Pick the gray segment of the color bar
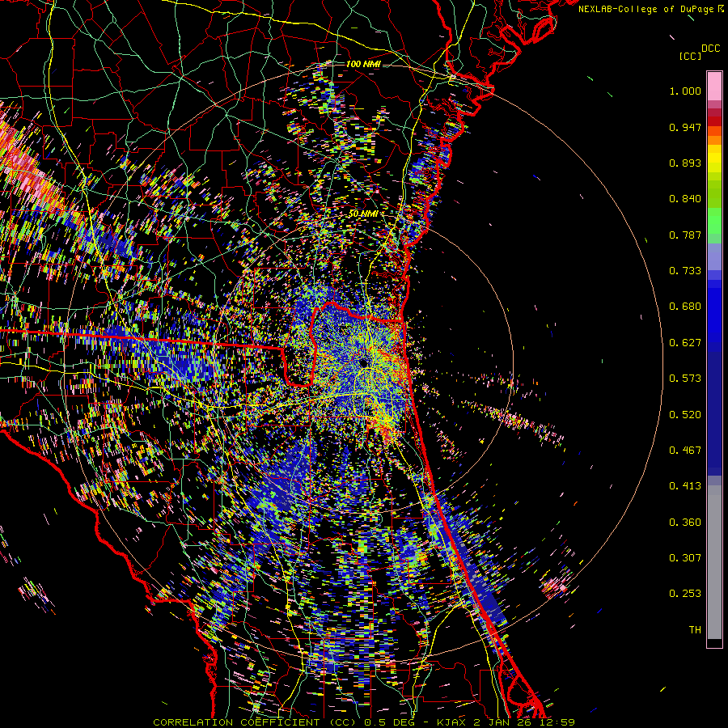728x728 pixels. tap(714, 562)
